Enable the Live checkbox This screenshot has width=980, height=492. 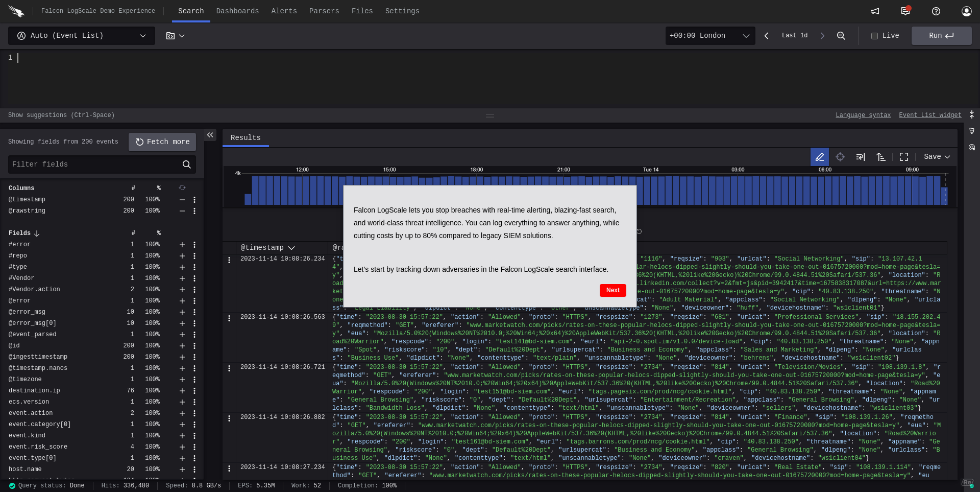[874, 36]
